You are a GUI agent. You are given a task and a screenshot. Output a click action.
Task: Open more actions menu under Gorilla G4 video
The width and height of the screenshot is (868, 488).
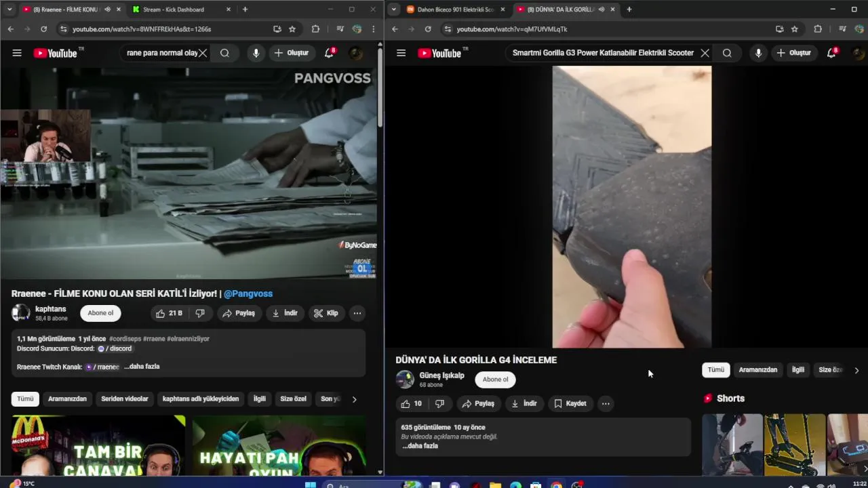tap(606, 403)
